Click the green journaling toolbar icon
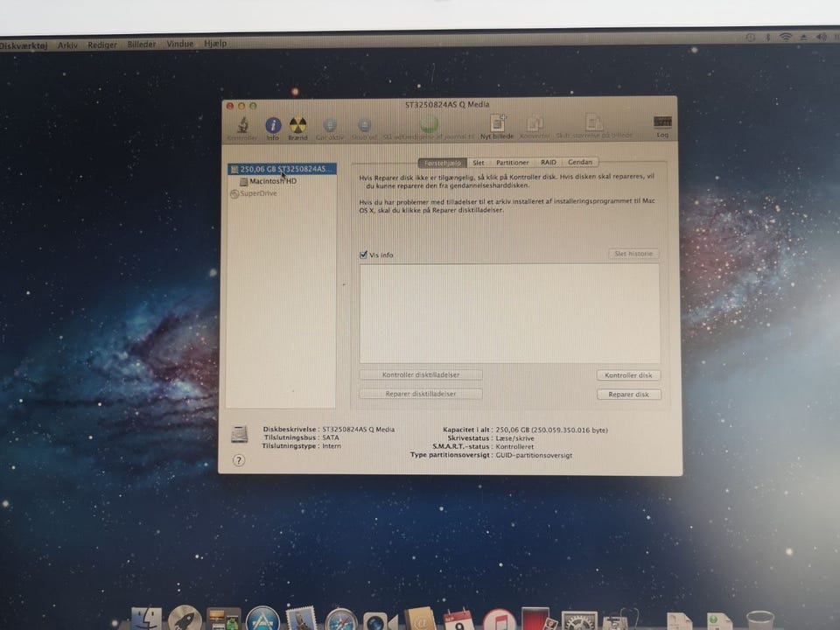Viewport: 840px width, 630px height. 429,124
